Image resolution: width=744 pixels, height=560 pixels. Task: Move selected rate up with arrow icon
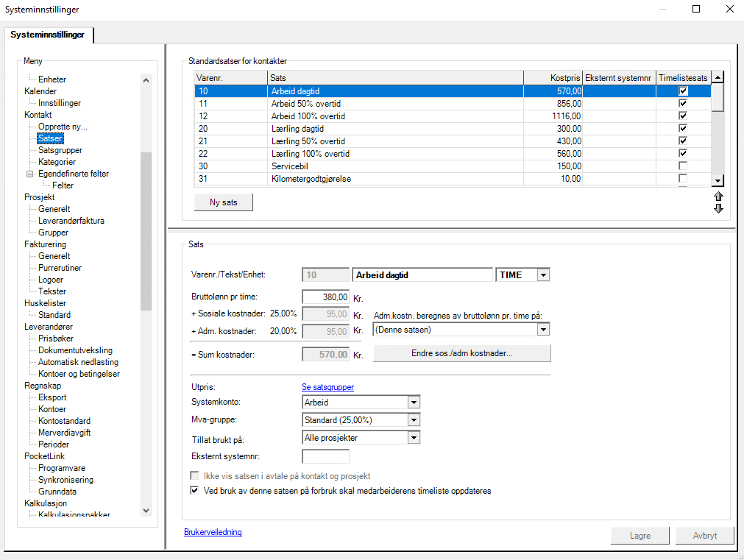tap(718, 196)
